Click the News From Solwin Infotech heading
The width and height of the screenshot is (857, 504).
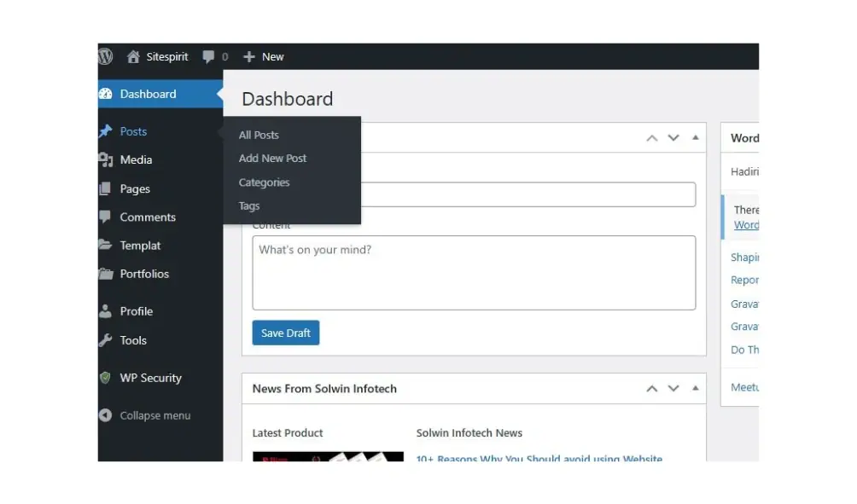coord(324,389)
